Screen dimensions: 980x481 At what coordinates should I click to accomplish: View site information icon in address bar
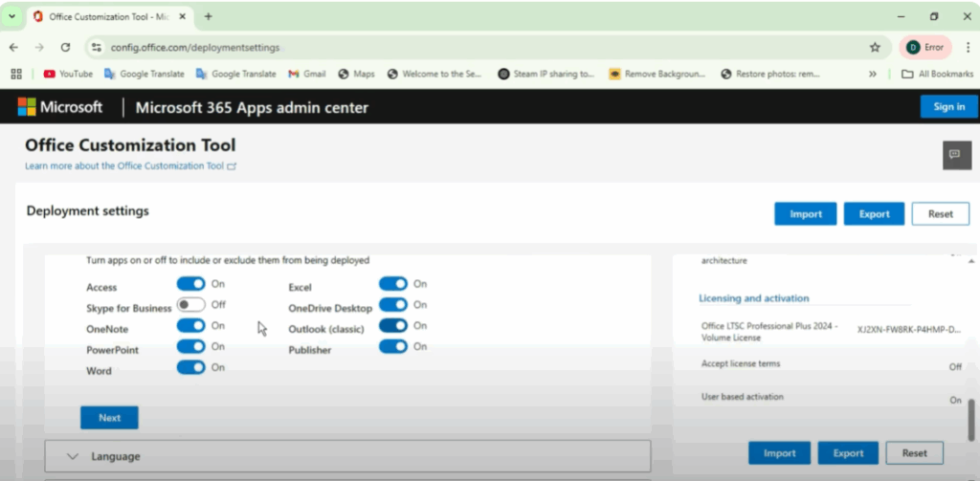coord(96,48)
